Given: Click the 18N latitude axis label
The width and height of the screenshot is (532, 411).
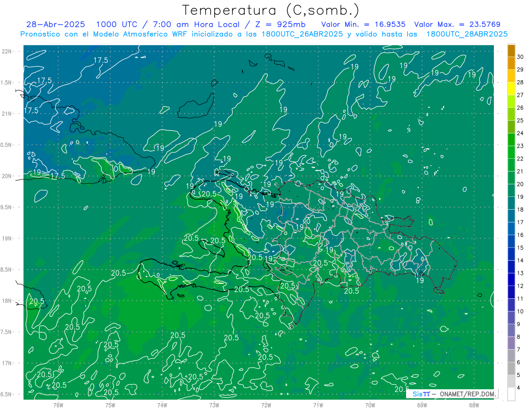Looking at the screenshot, I should click(x=7, y=301).
